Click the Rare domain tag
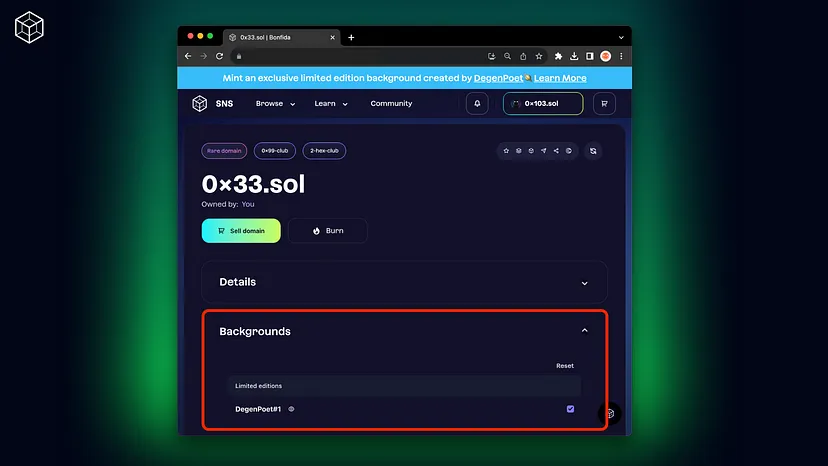The height and width of the screenshot is (466, 828). [224, 151]
